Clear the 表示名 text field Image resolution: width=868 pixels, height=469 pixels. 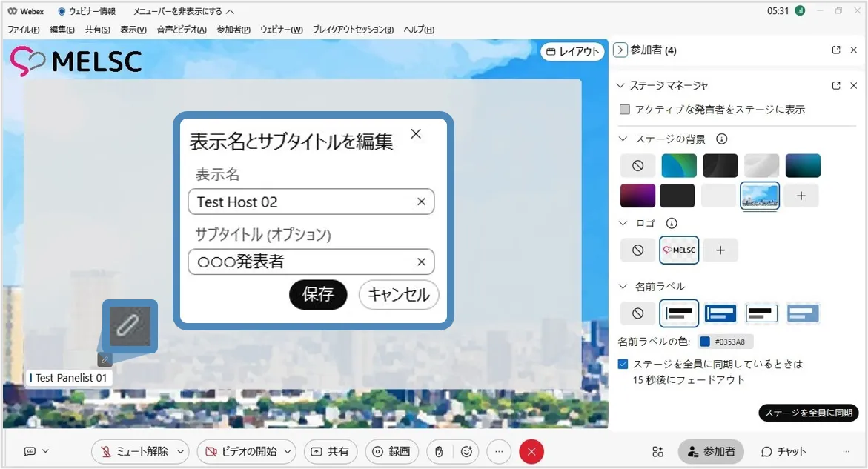(421, 202)
